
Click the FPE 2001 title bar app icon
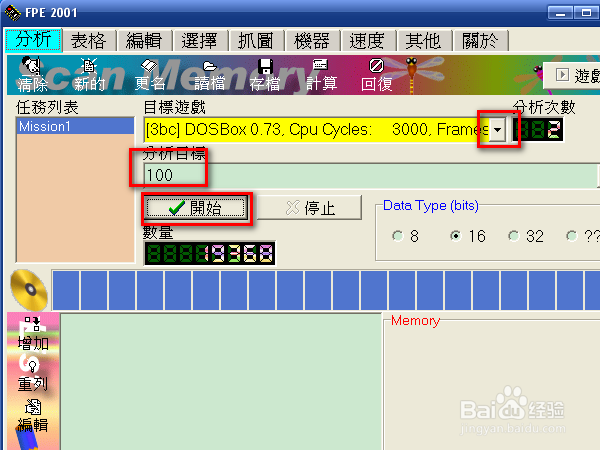(13, 12)
